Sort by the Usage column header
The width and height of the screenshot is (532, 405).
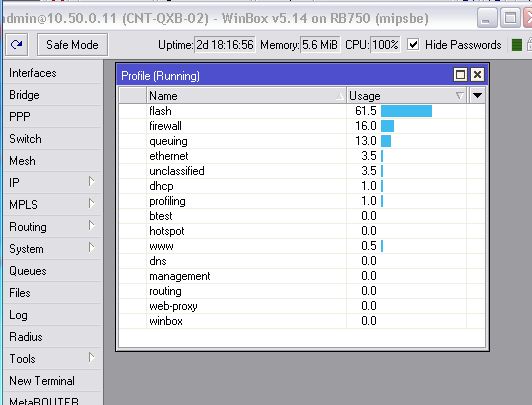[x=406, y=96]
